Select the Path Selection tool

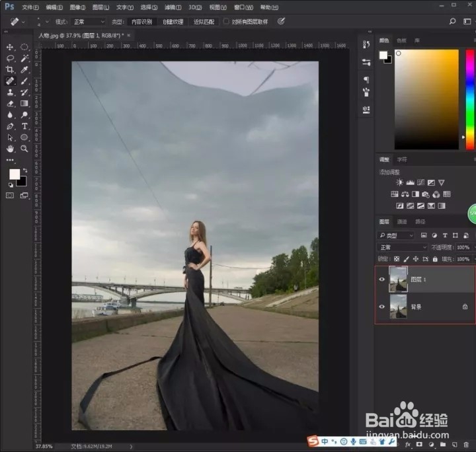click(10, 137)
